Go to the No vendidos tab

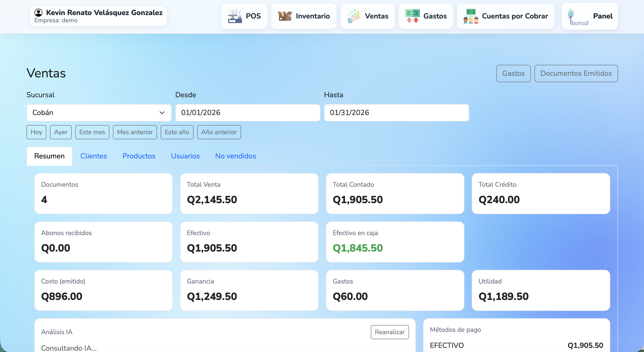click(x=235, y=156)
